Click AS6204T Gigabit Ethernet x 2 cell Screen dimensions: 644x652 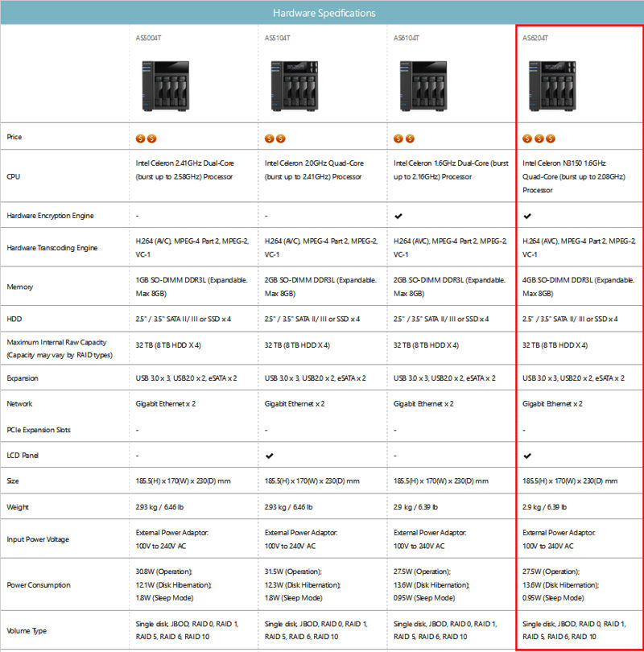click(x=552, y=404)
